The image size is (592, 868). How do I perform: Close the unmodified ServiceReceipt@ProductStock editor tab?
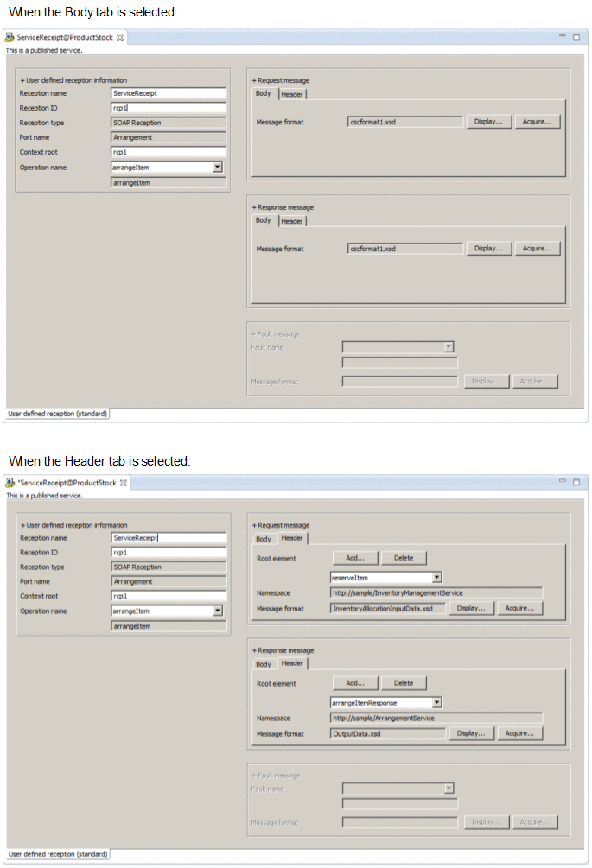tap(120, 38)
